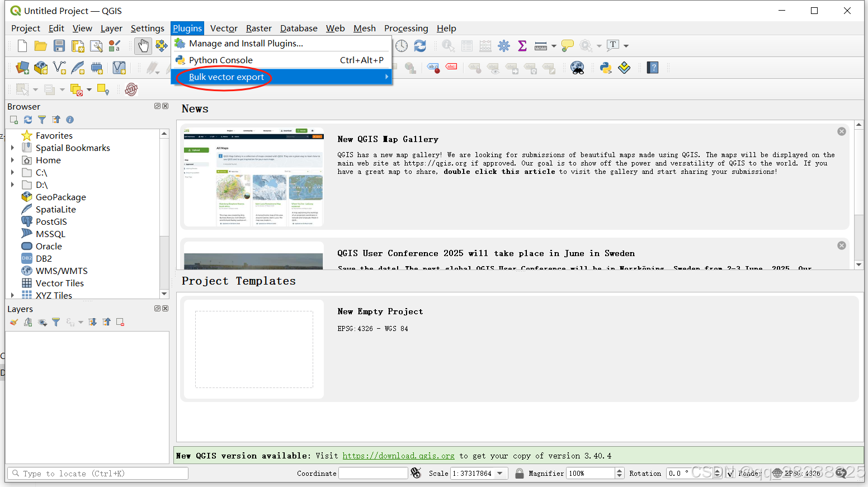Viewport: 868px width, 487px height.
Task: Open the Settings menu
Action: pyautogui.click(x=147, y=29)
